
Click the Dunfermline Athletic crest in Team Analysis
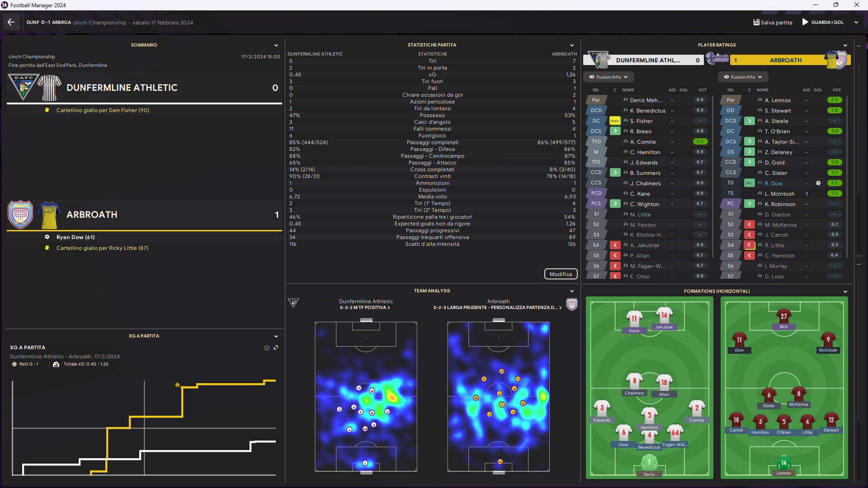point(293,303)
